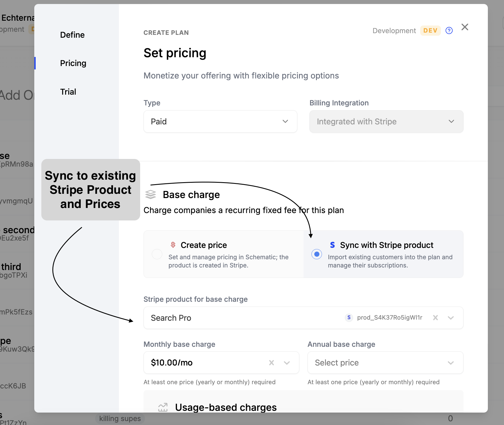The image size is (504, 425).
Task: Switch to the Define step
Action: (x=72, y=35)
